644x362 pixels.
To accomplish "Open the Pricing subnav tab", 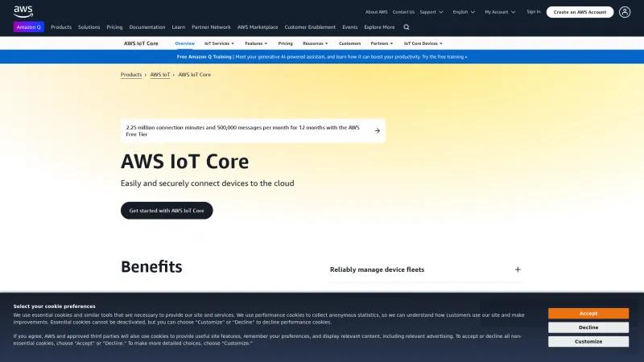I will (x=286, y=43).
